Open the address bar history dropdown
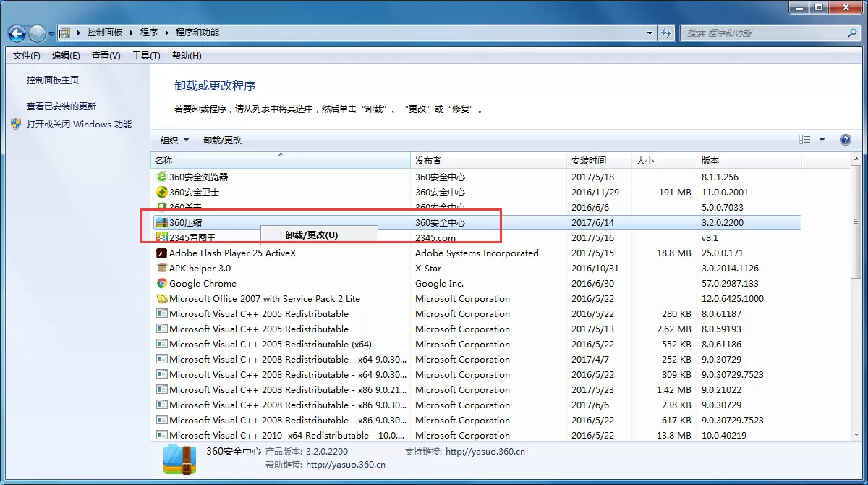 pos(651,33)
